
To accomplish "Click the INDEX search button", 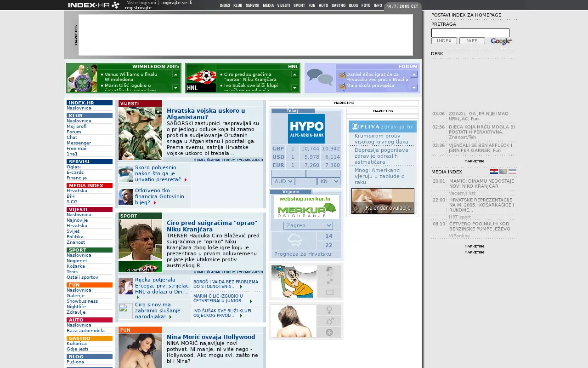I will [444, 41].
